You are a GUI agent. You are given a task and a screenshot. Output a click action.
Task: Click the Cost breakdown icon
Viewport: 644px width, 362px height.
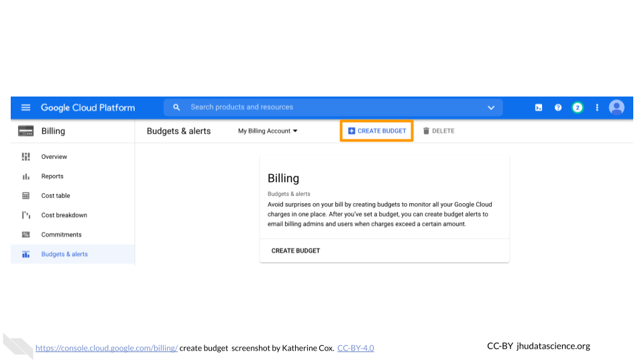point(26,215)
